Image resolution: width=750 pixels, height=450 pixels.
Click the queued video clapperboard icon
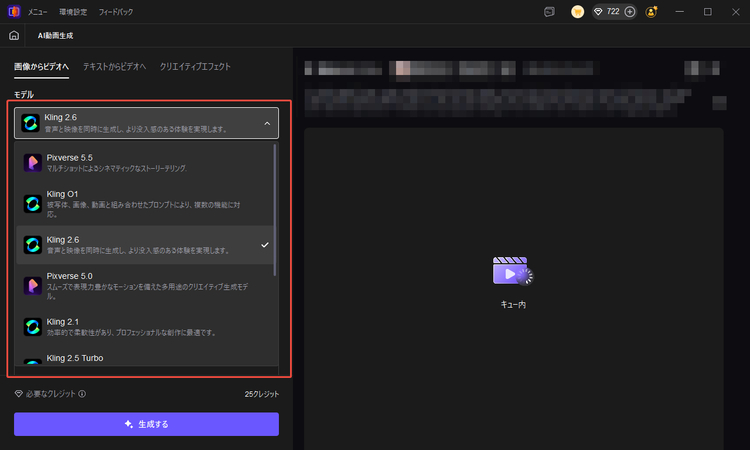coord(513,271)
